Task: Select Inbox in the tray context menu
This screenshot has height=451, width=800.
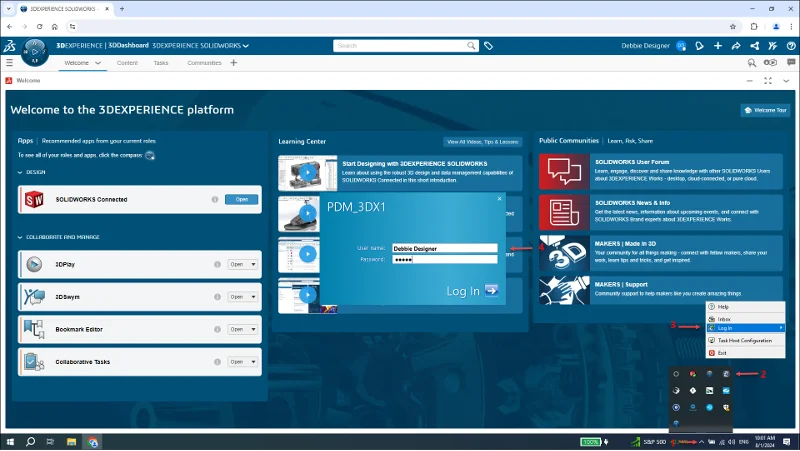Action: point(745,319)
